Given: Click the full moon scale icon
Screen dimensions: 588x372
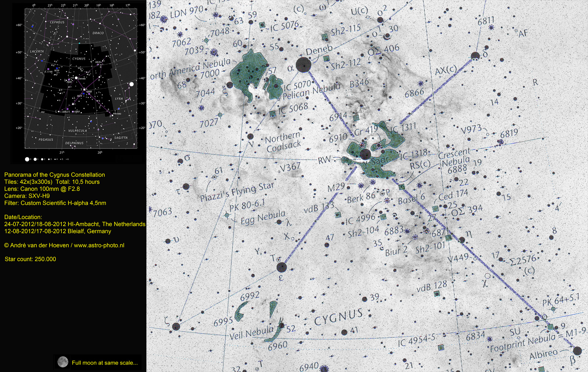Looking at the screenshot, I should [x=63, y=362].
